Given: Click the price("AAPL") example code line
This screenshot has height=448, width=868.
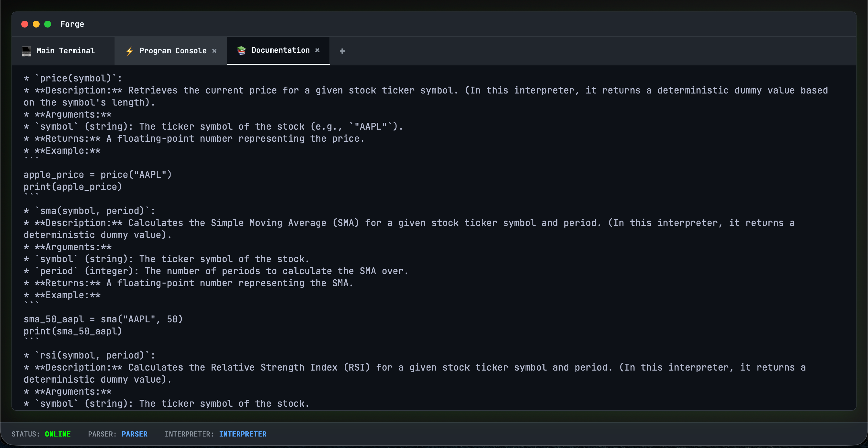Looking at the screenshot, I should coord(97,175).
